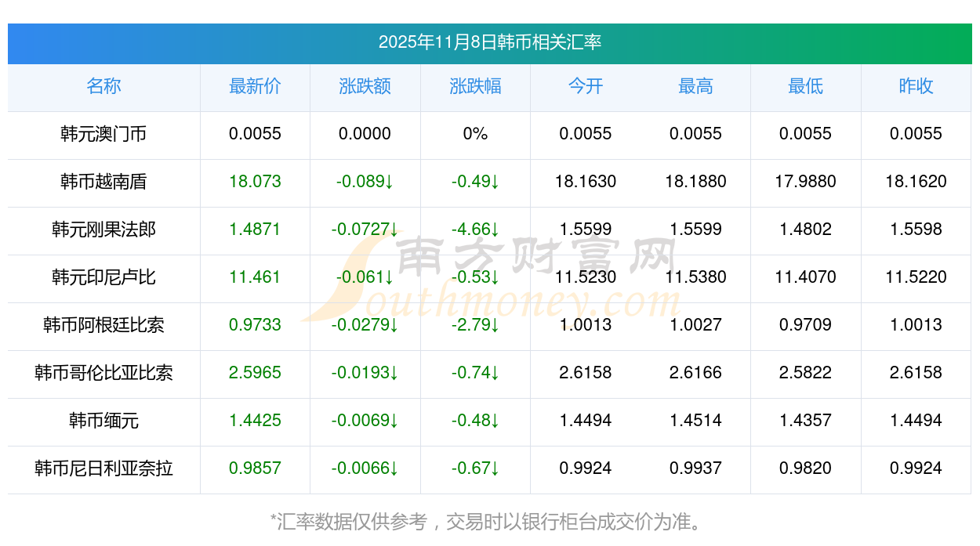Click the title 2025年11月8日韩币相关汇率
980x546 pixels.
click(490, 42)
